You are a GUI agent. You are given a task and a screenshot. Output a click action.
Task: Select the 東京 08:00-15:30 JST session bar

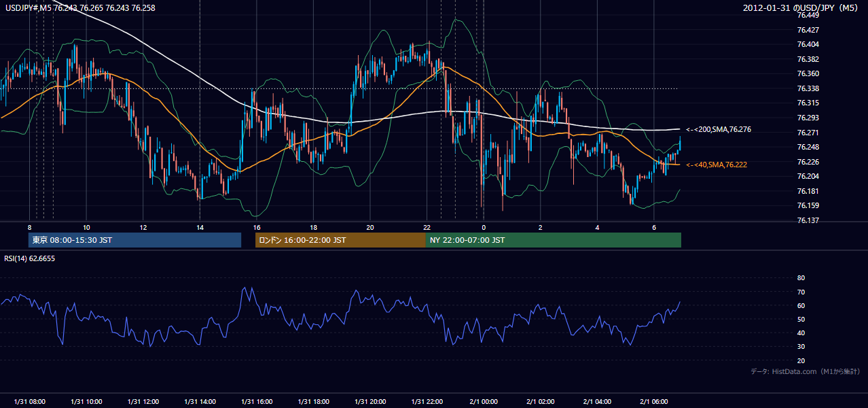point(135,240)
